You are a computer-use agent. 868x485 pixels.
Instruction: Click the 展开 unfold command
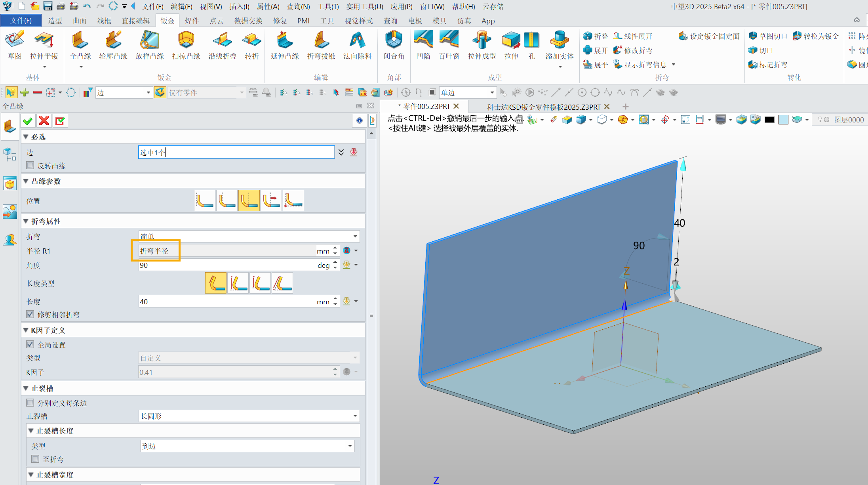[x=596, y=50]
